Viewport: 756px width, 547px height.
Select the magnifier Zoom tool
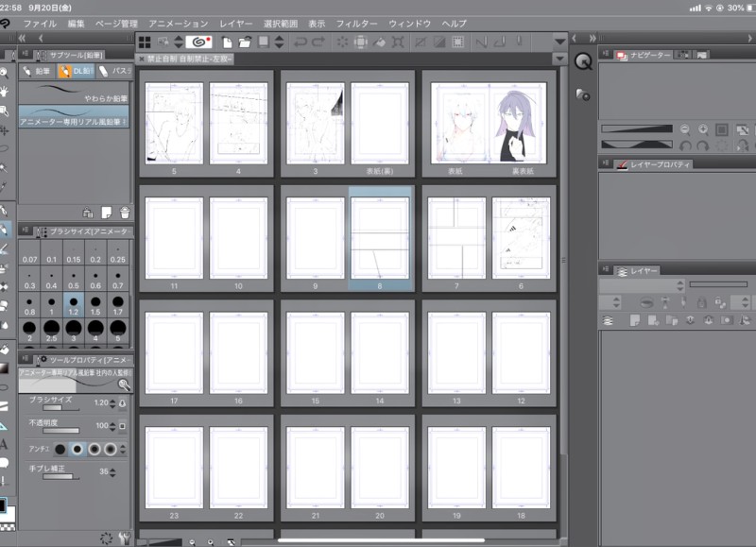(x=5, y=74)
